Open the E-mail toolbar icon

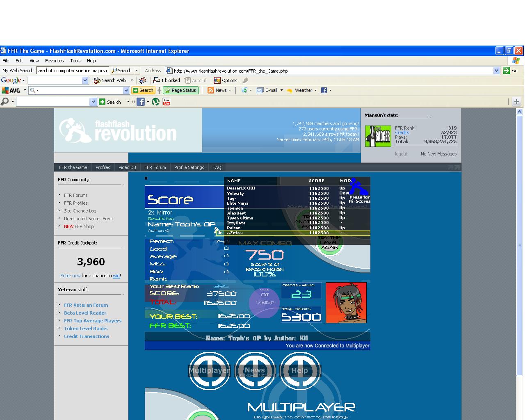click(x=267, y=90)
